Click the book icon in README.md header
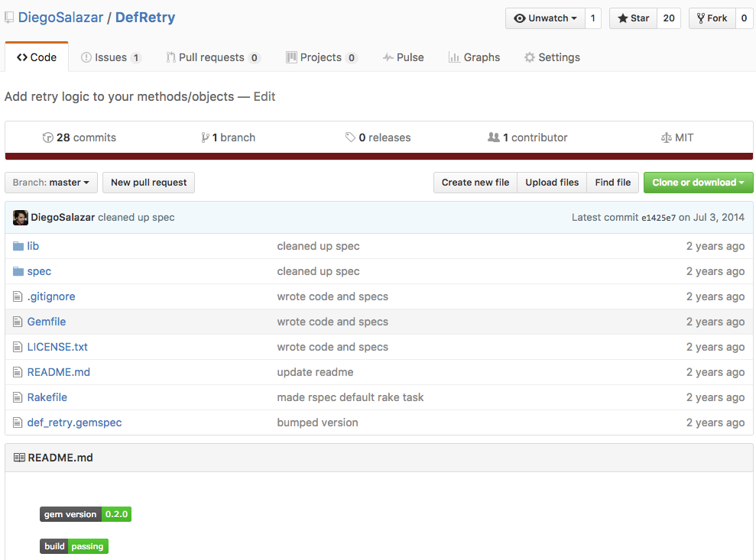This screenshot has height=560, width=756. pos(19,458)
